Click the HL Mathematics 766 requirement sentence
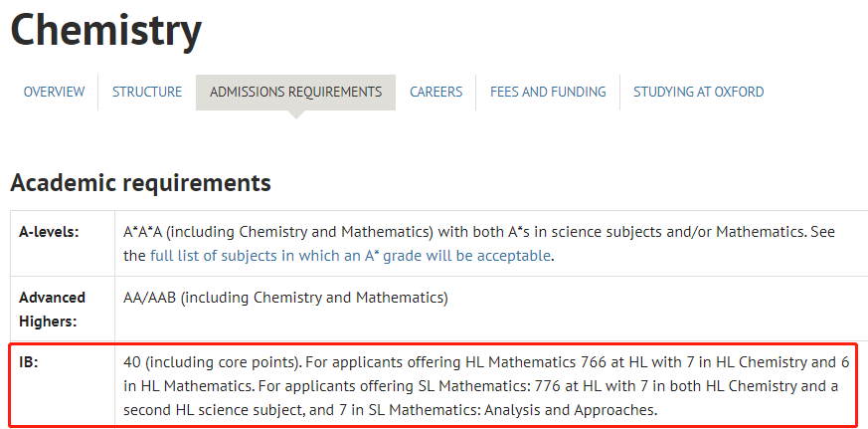868x429 pixels. pyautogui.click(x=486, y=374)
